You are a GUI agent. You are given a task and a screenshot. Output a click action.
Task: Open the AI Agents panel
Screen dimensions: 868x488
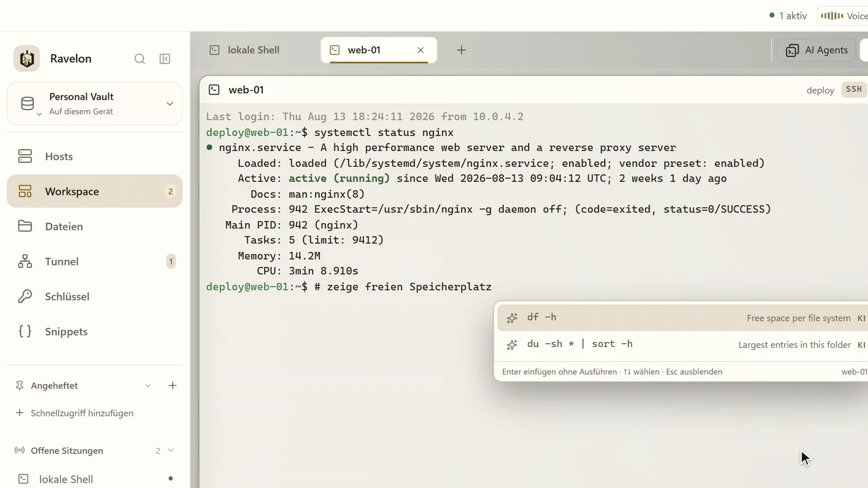click(817, 50)
